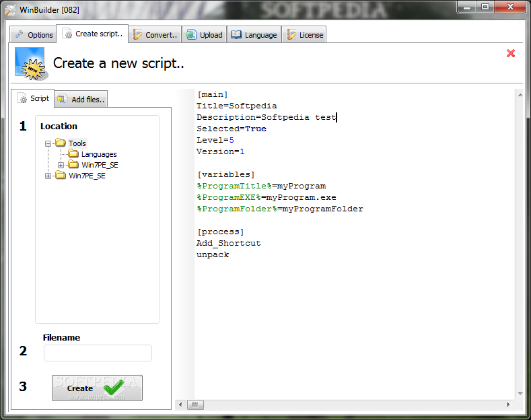531x420 pixels.
Task: Click the Selected=True line
Action: 232,129
